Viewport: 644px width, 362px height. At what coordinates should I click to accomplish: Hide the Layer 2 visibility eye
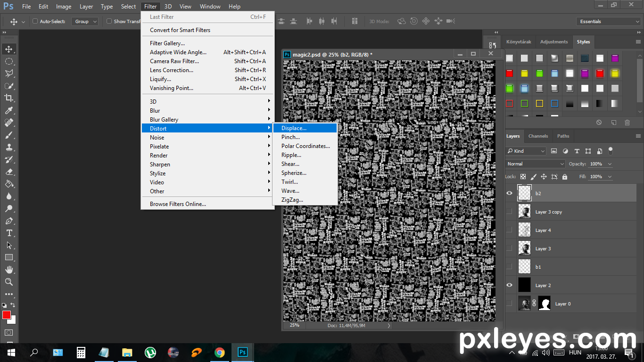(x=509, y=285)
